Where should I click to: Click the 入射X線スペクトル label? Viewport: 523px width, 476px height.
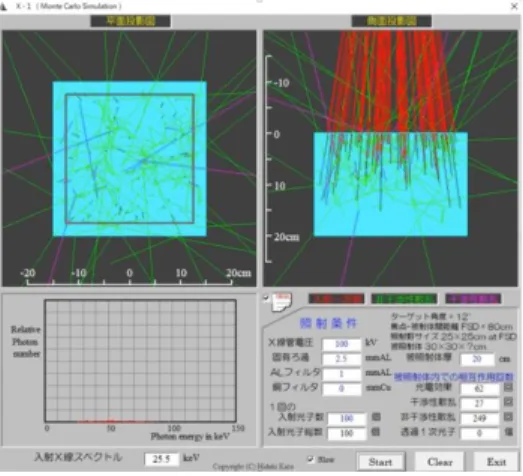(x=78, y=457)
